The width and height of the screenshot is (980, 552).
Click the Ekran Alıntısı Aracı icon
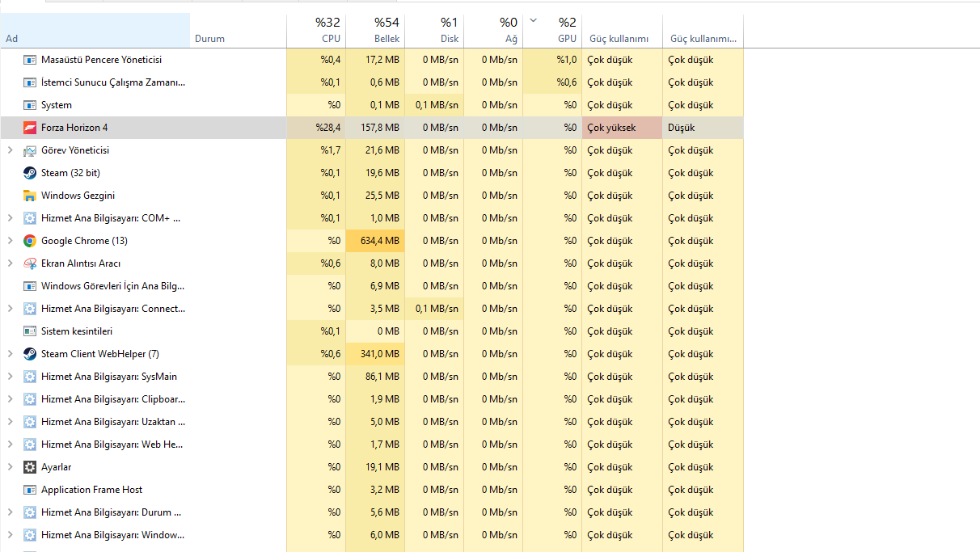click(x=30, y=263)
